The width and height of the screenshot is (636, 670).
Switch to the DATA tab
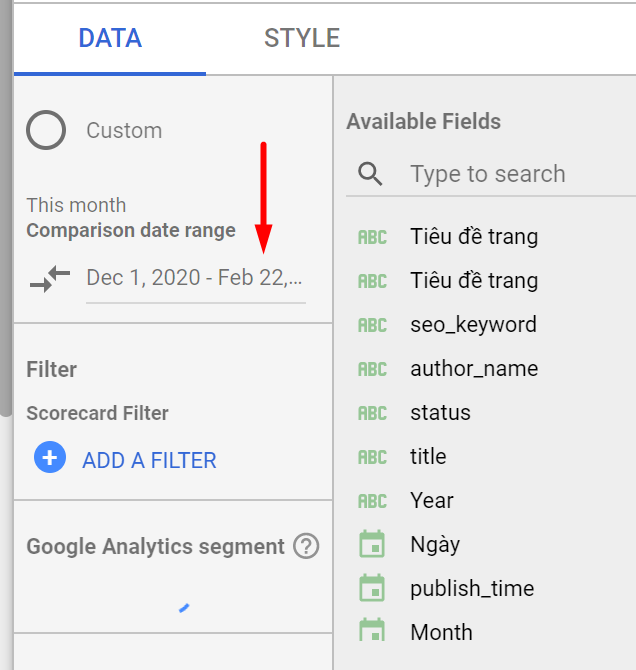pyautogui.click(x=110, y=38)
